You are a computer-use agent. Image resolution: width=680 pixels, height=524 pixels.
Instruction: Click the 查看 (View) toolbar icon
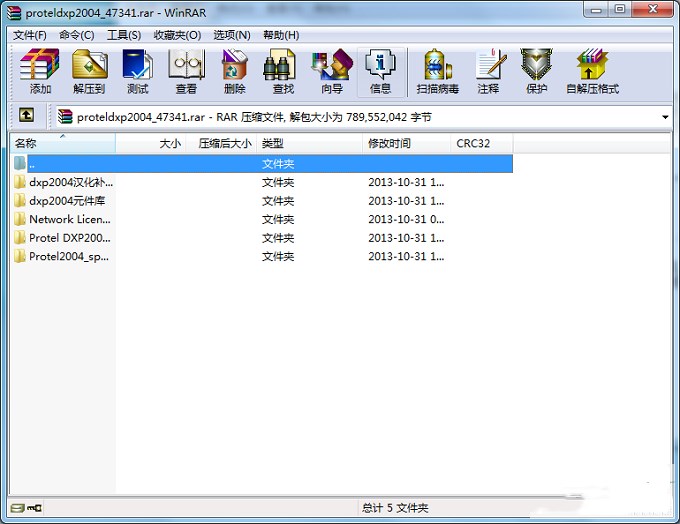pos(186,65)
